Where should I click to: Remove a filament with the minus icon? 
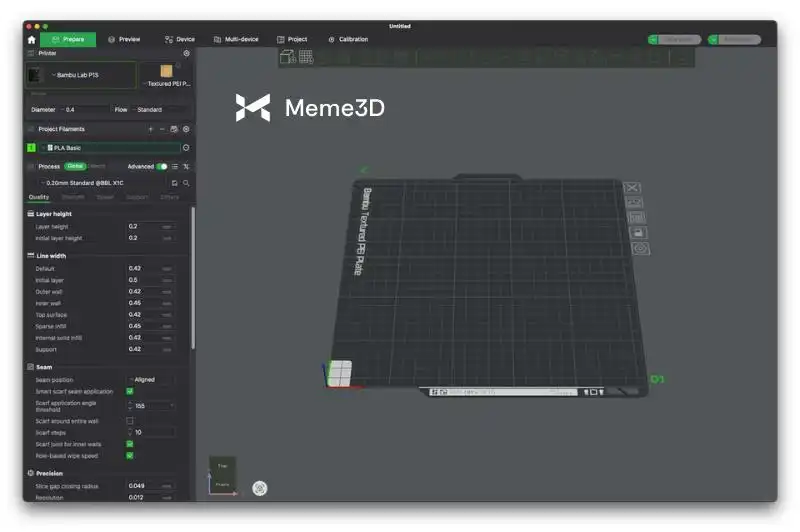click(x=162, y=129)
